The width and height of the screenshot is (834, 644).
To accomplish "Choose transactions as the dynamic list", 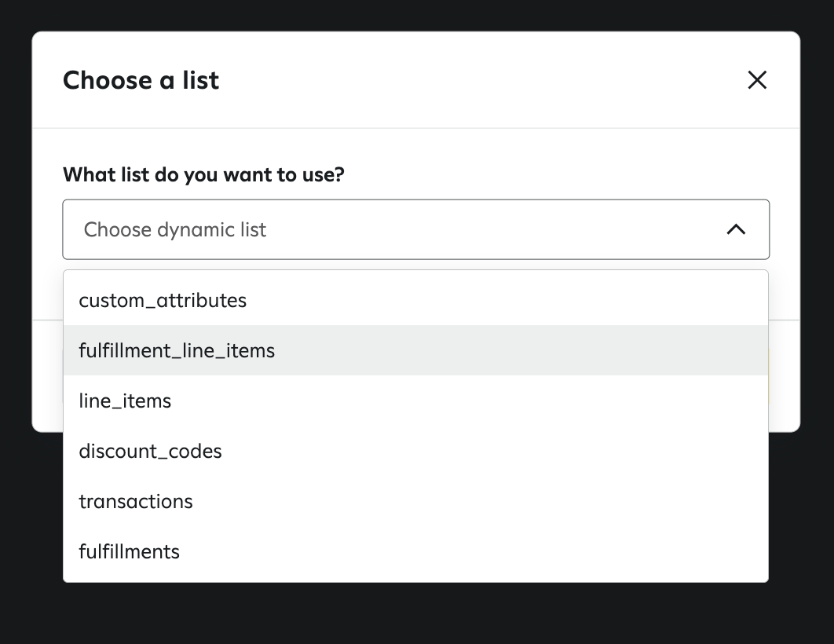I will click(x=136, y=501).
